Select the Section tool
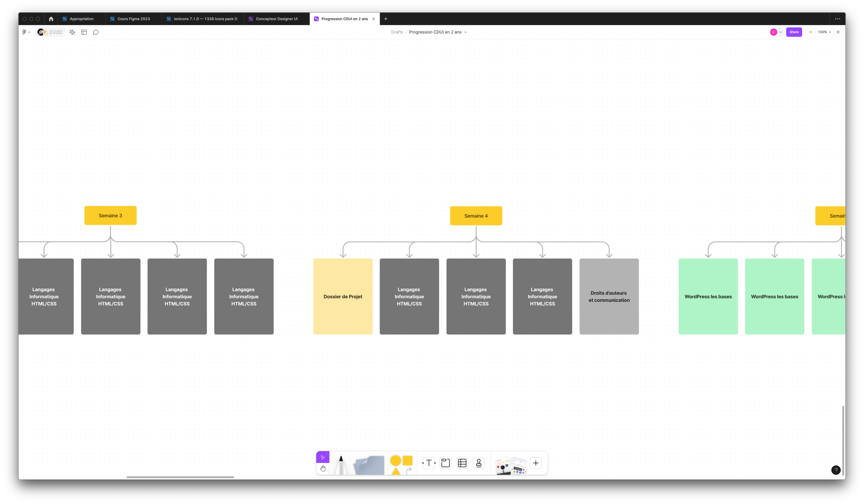The height and width of the screenshot is (504, 864). pyautogui.click(x=445, y=463)
